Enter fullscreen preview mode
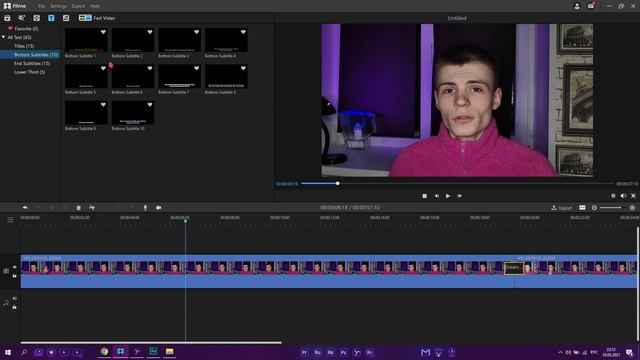The height and width of the screenshot is (360, 640). pyautogui.click(x=633, y=196)
